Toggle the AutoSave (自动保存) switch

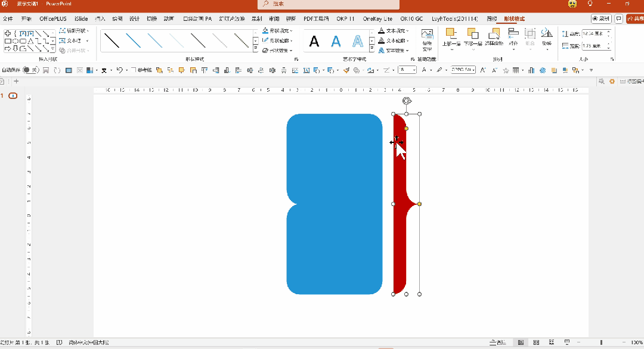(x=30, y=70)
